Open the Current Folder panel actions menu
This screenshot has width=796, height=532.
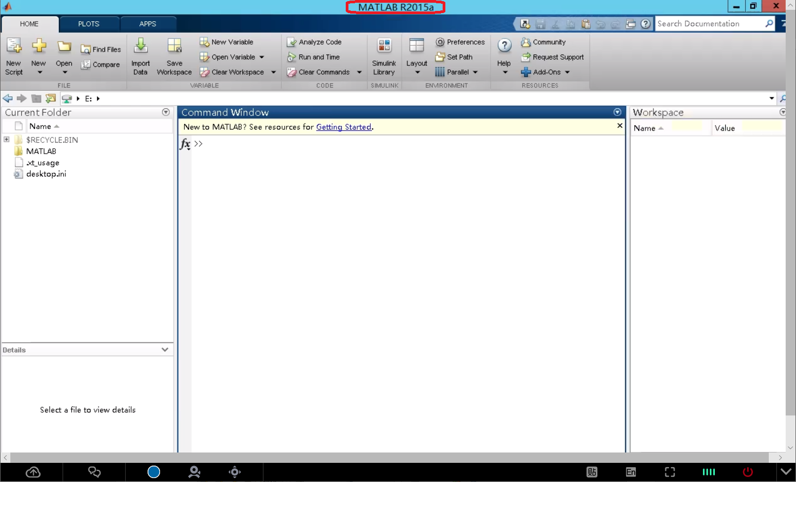(166, 112)
